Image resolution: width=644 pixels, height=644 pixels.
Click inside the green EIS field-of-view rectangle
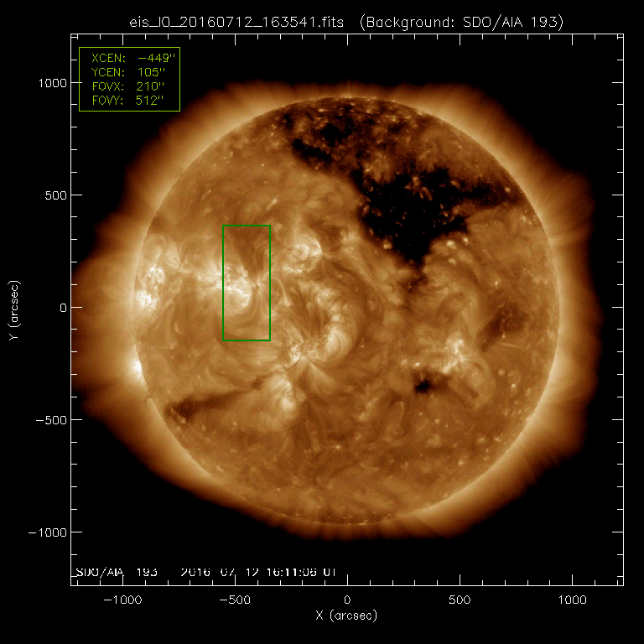(x=247, y=283)
